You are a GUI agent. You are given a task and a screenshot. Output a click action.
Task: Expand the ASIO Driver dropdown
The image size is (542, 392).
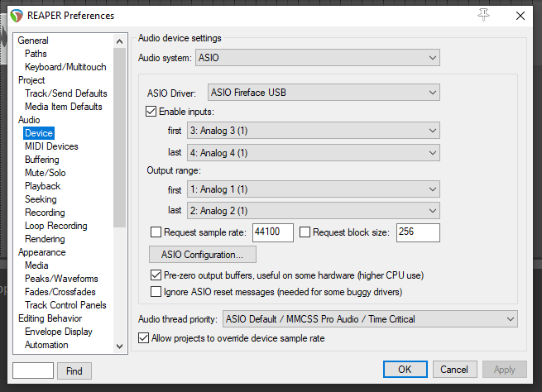click(324, 92)
